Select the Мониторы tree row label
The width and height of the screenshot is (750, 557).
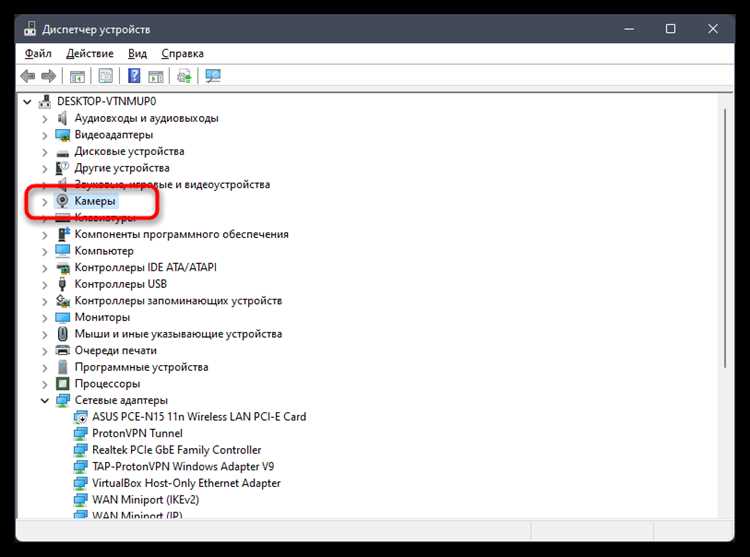(102, 317)
